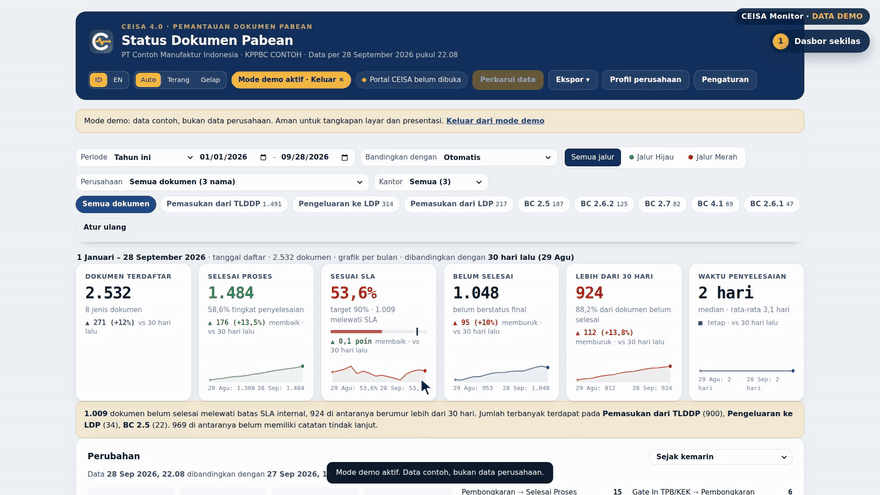Click CEISA Monitor DATA DEMO badge
The image size is (880, 495).
point(801,16)
